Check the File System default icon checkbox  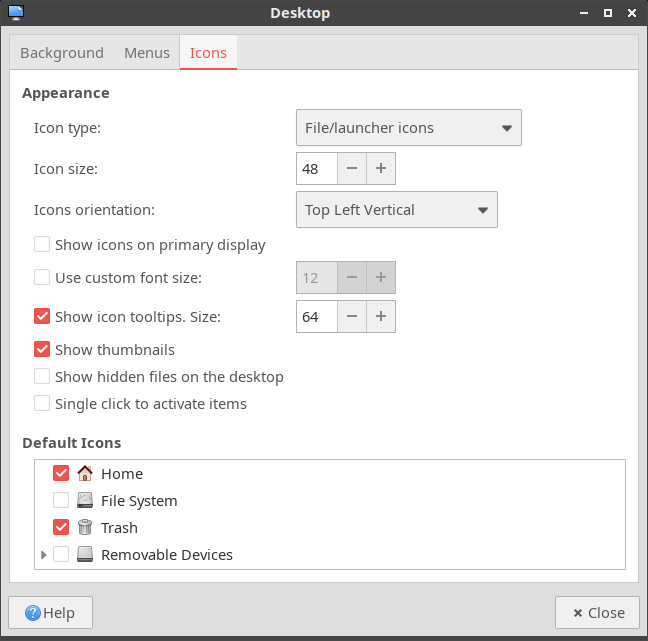[61, 501]
